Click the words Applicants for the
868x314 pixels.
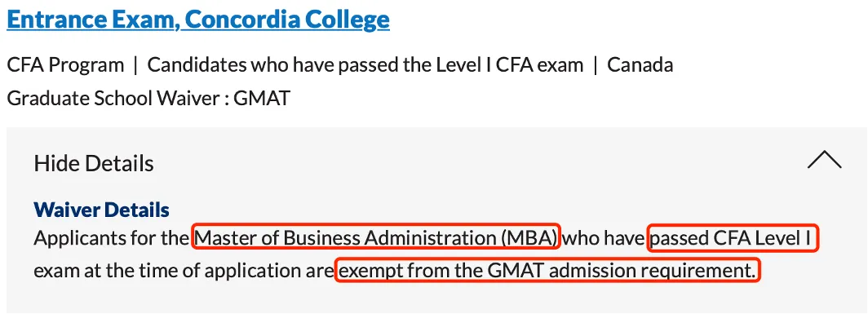(111, 238)
